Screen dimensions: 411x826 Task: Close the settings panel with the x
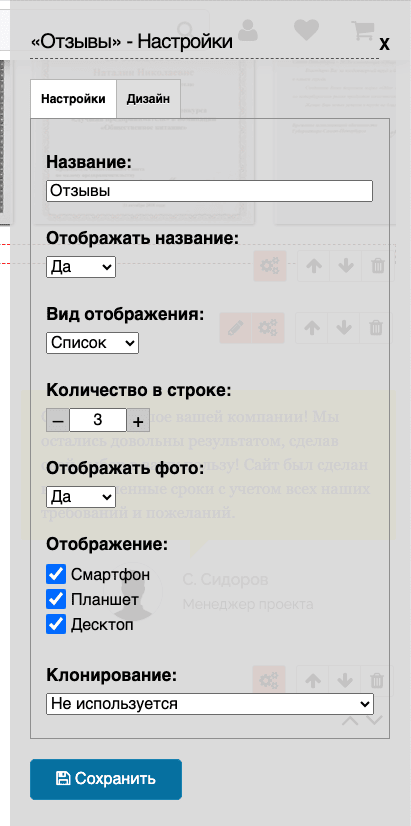(384, 44)
